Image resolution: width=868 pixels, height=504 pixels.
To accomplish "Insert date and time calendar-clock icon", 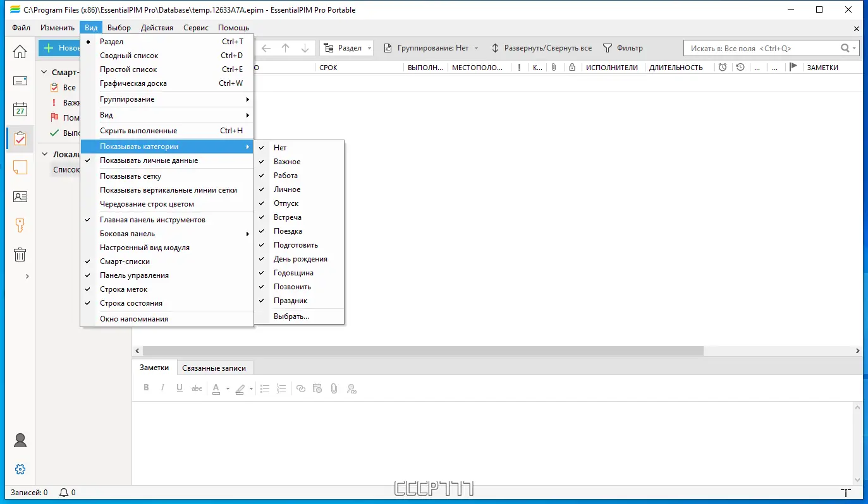I will [x=317, y=388].
